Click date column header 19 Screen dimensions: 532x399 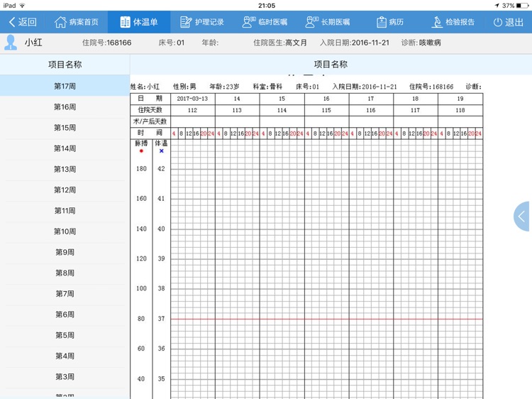tap(460, 99)
